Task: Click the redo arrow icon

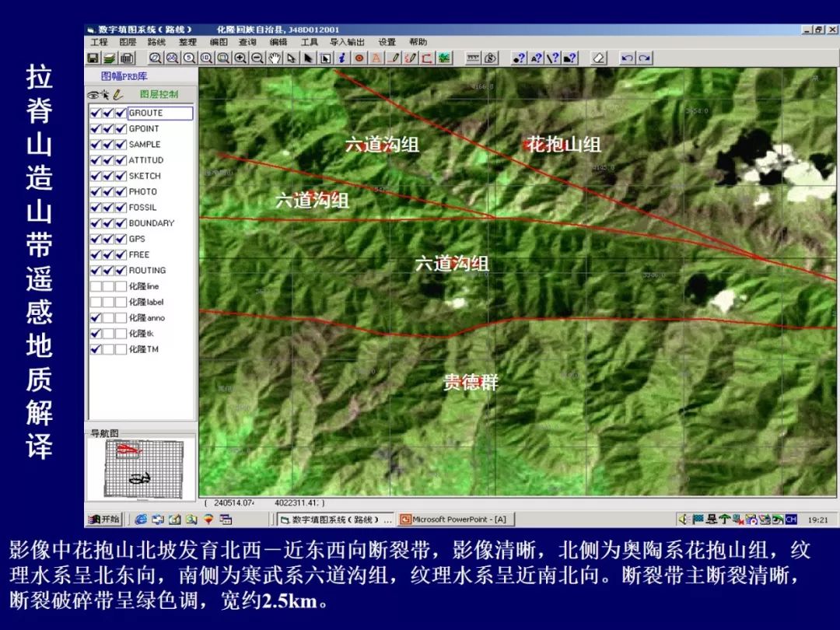Action: click(x=644, y=58)
